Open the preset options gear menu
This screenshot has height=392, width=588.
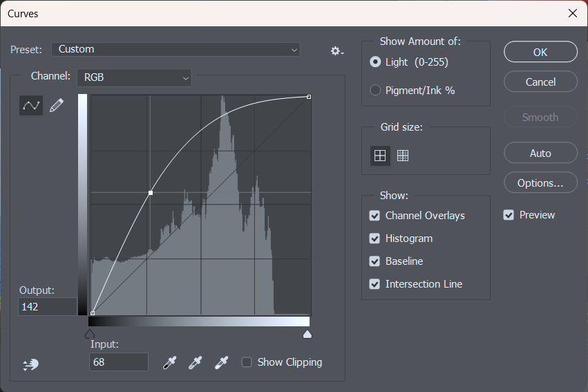tap(336, 50)
